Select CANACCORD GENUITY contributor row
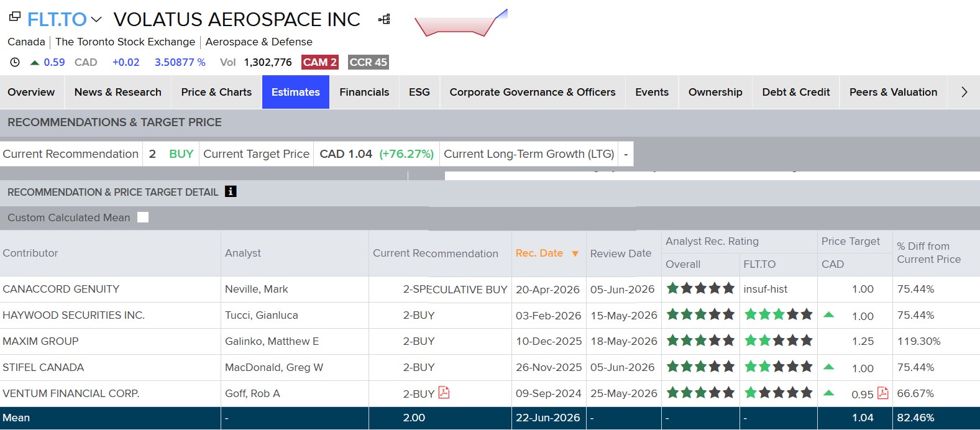Viewport: 980px width, 430px height. pos(61,289)
